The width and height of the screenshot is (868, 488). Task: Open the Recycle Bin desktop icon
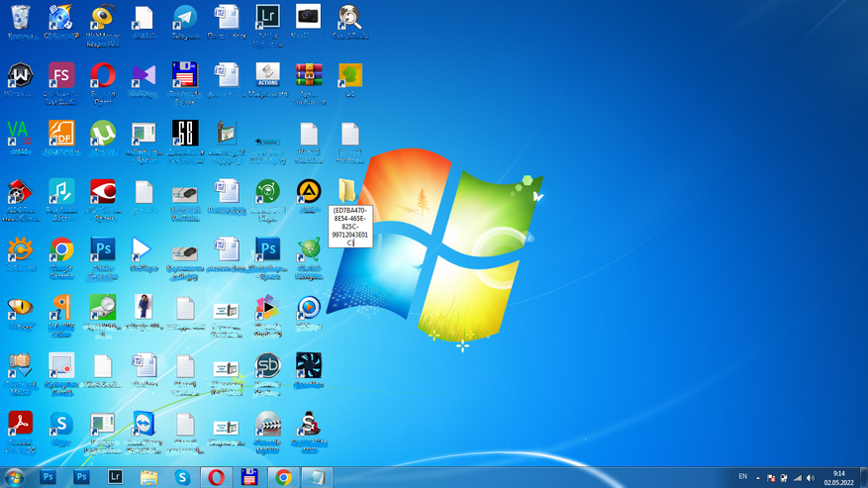(20, 18)
